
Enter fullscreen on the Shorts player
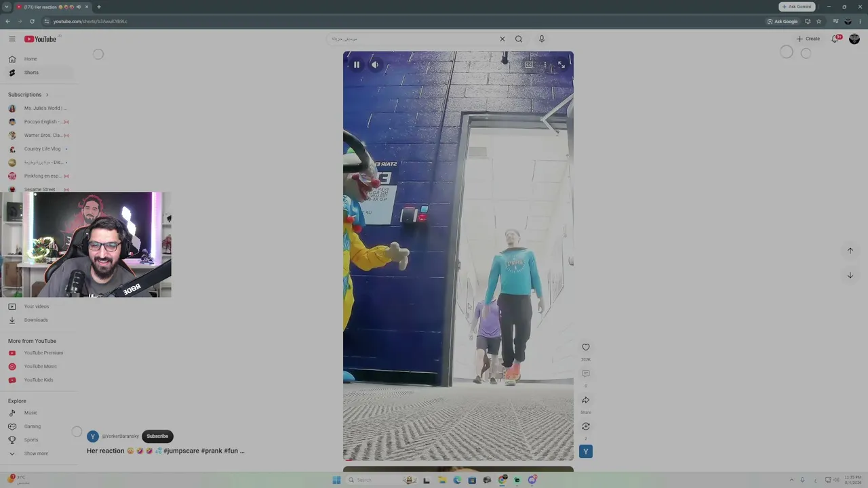pos(561,65)
